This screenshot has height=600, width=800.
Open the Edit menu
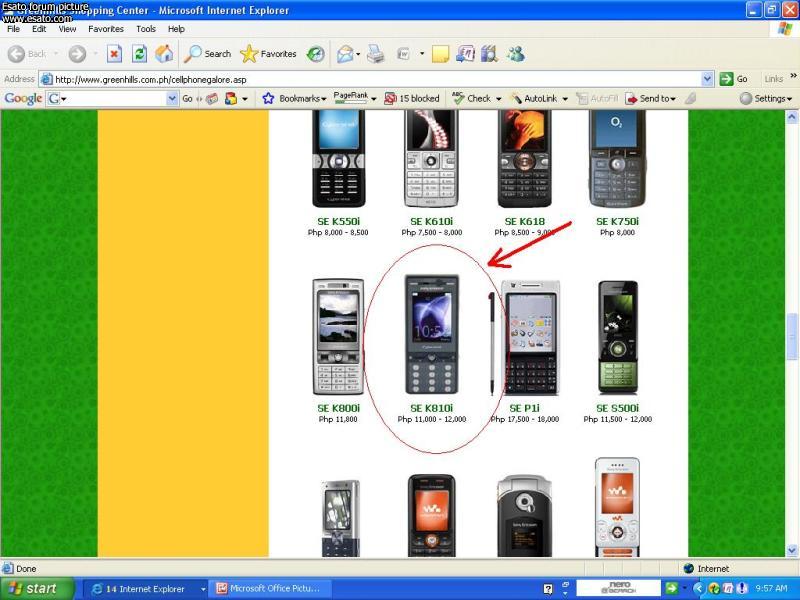(x=39, y=29)
